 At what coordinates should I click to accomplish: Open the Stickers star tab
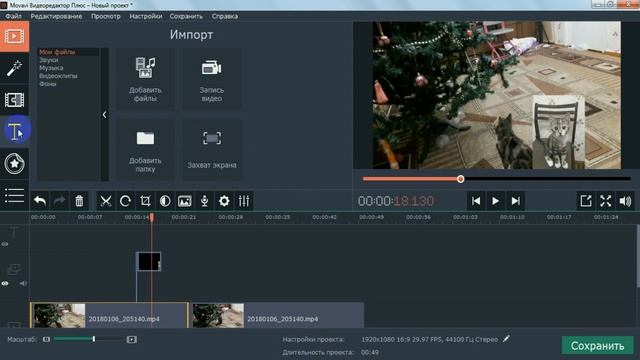[14, 164]
